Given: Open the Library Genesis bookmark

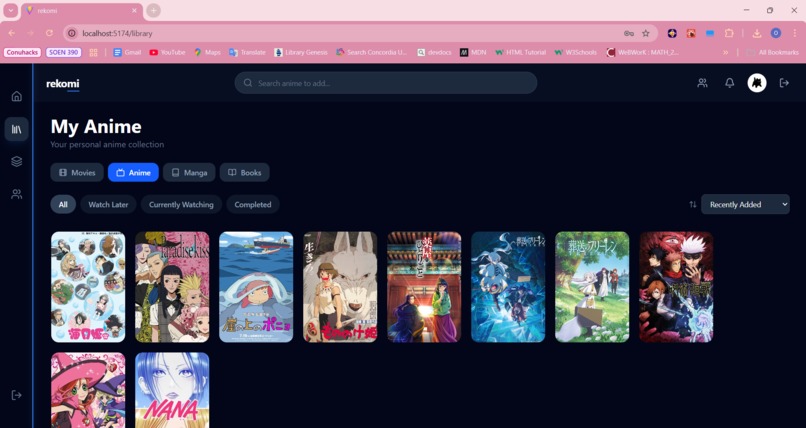Looking at the screenshot, I should [301, 52].
